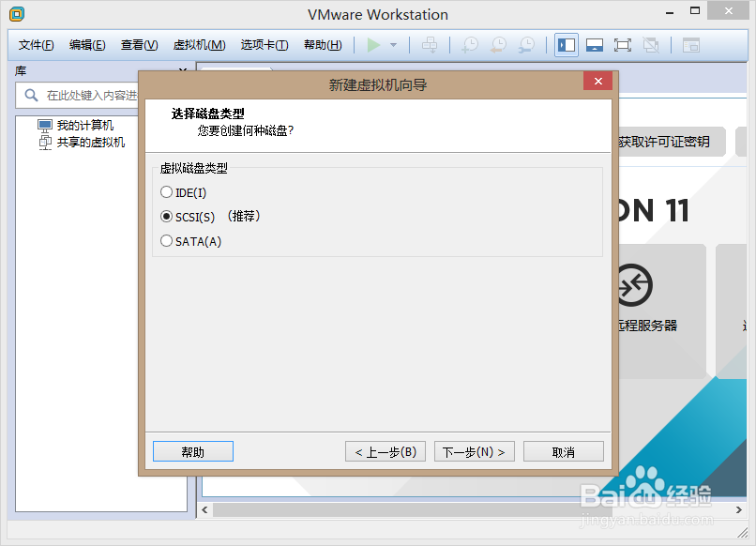Minimize the VMware Workstation window
Viewport: 756px width, 546px height.
coord(670,12)
